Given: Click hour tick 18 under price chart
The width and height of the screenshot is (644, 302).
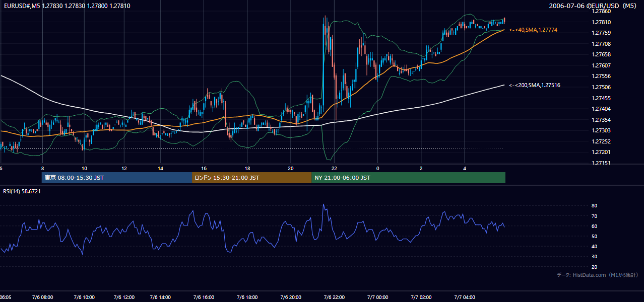Looking at the screenshot, I should (247, 168).
